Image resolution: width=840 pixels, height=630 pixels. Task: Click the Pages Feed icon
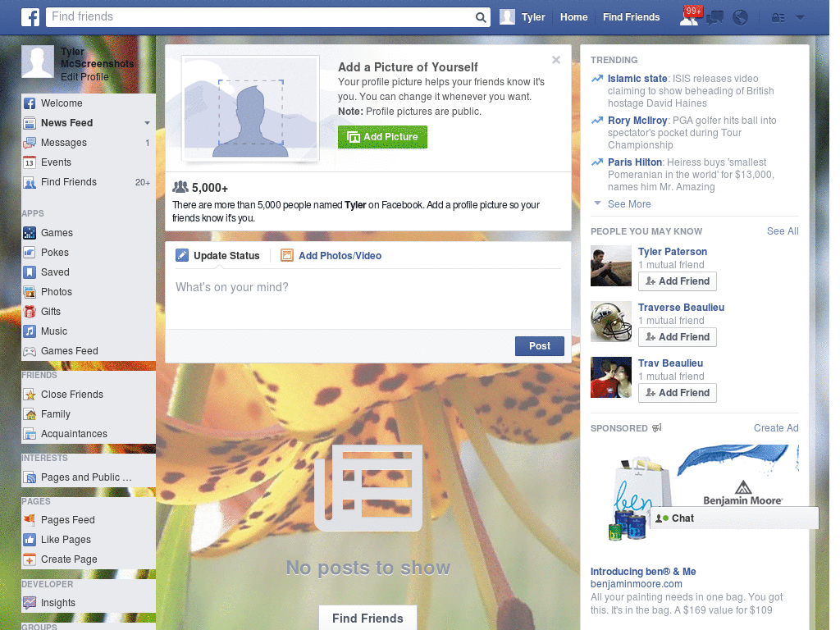tap(30, 519)
